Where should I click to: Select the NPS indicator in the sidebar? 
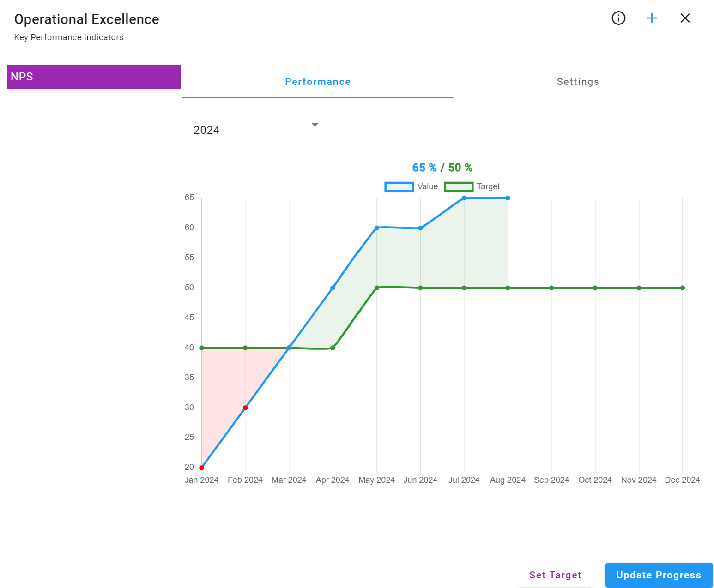pos(94,77)
